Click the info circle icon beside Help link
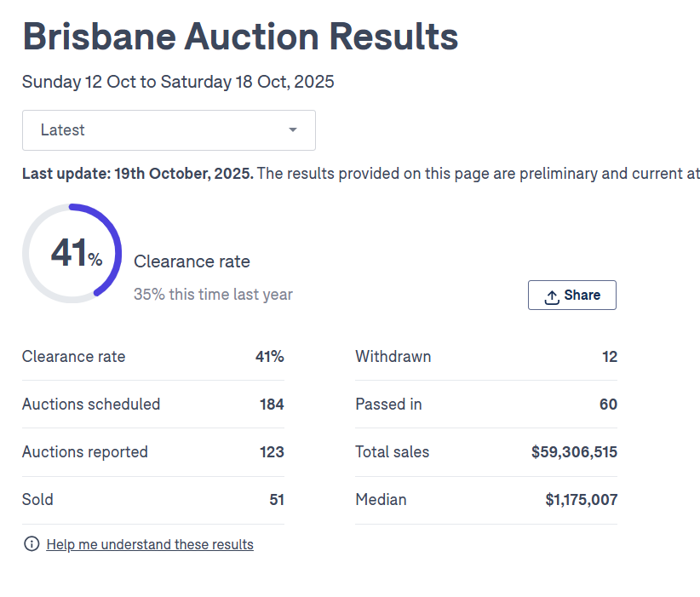The image size is (700, 597). (x=32, y=544)
